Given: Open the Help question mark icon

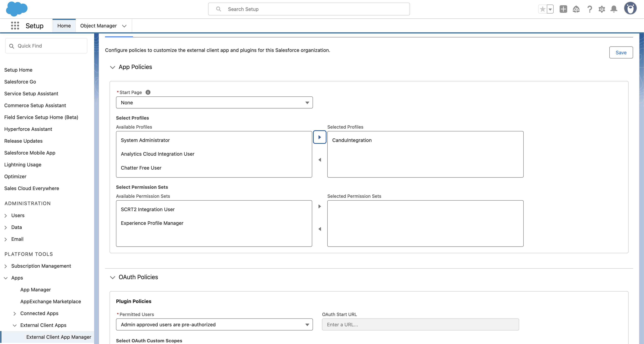Looking at the screenshot, I should click(x=590, y=9).
